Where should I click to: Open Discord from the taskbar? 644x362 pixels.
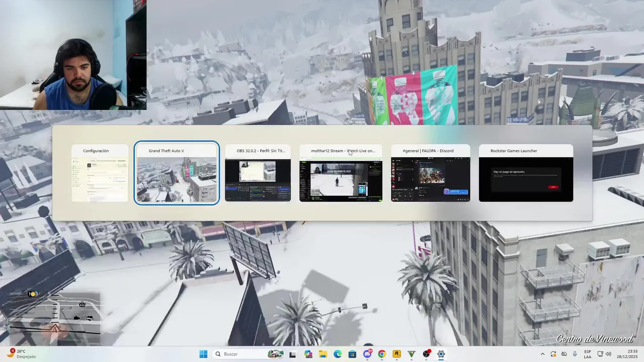click(x=367, y=354)
